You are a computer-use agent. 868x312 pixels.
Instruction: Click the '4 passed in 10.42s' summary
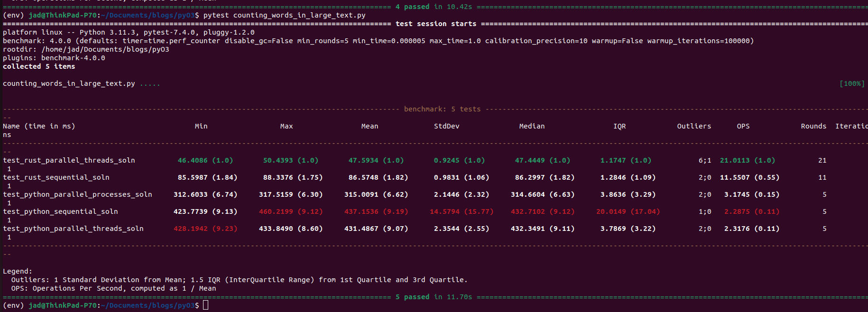point(434,7)
